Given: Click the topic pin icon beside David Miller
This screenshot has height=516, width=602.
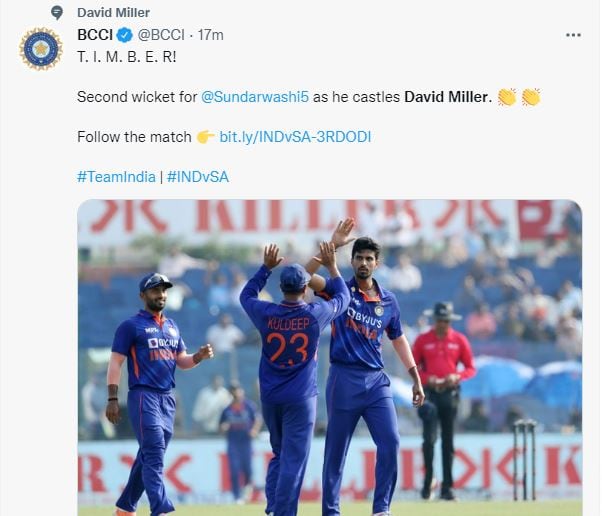Looking at the screenshot, I should pos(57,13).
